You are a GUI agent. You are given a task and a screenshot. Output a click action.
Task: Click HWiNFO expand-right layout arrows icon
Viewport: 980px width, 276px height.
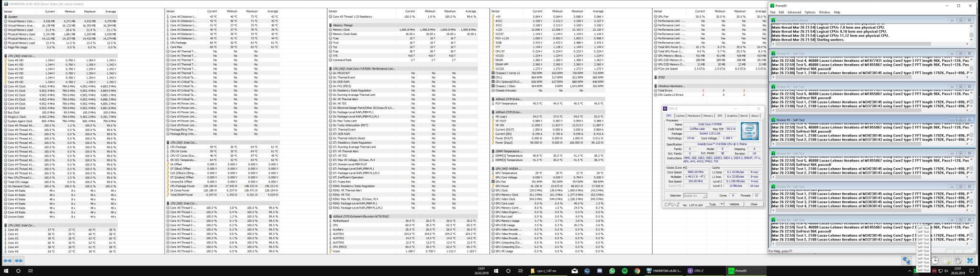coord(19,260)
